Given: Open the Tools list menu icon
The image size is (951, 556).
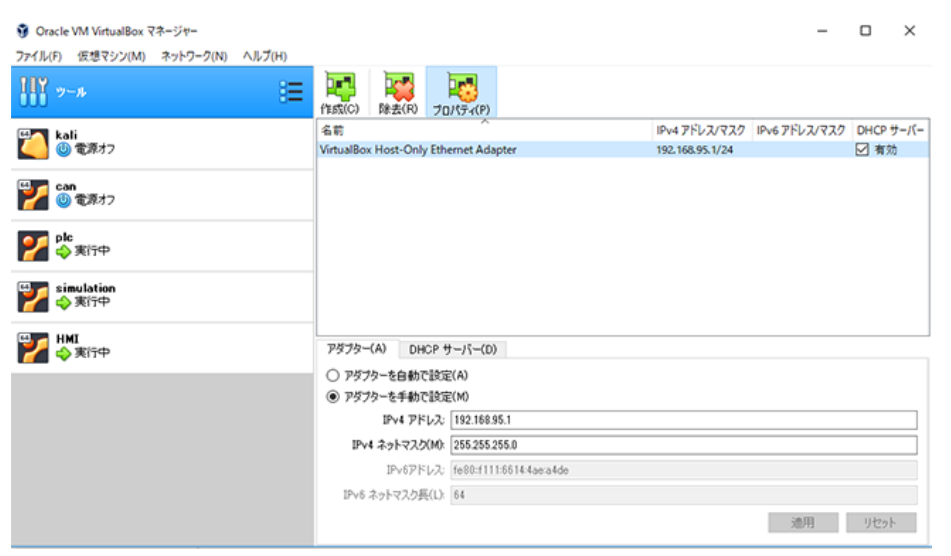Looking at the screenshot, I should click(x=291, y=92).
